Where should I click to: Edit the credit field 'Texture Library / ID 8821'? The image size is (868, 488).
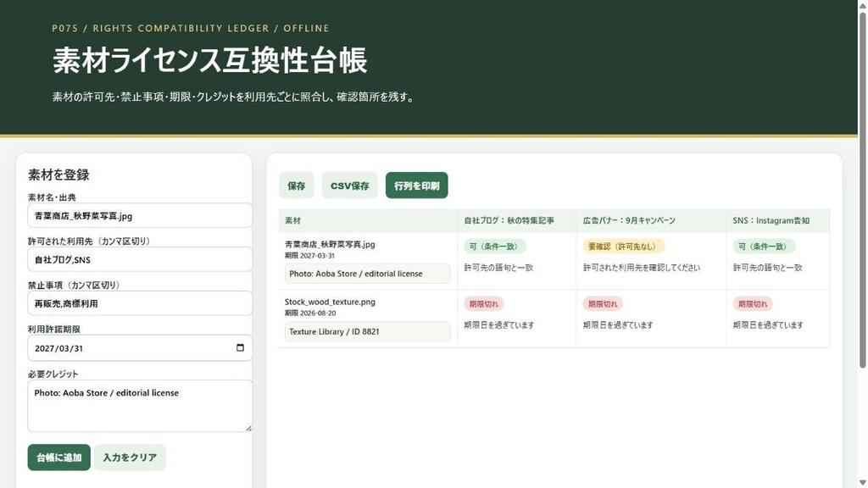click(x=368, y=331)
